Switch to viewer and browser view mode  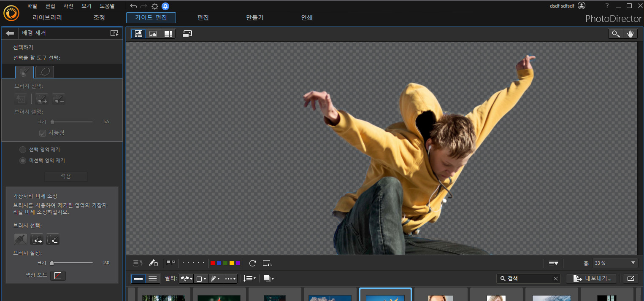click(138, 34)
